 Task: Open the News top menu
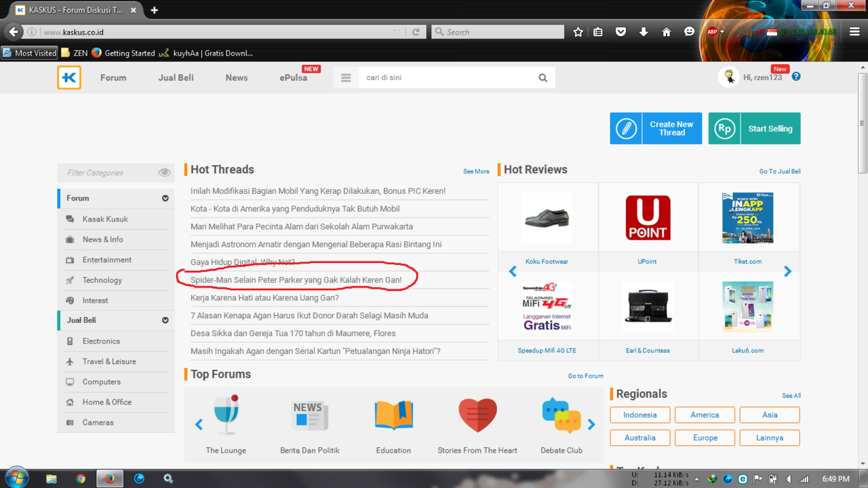(237, 78)
